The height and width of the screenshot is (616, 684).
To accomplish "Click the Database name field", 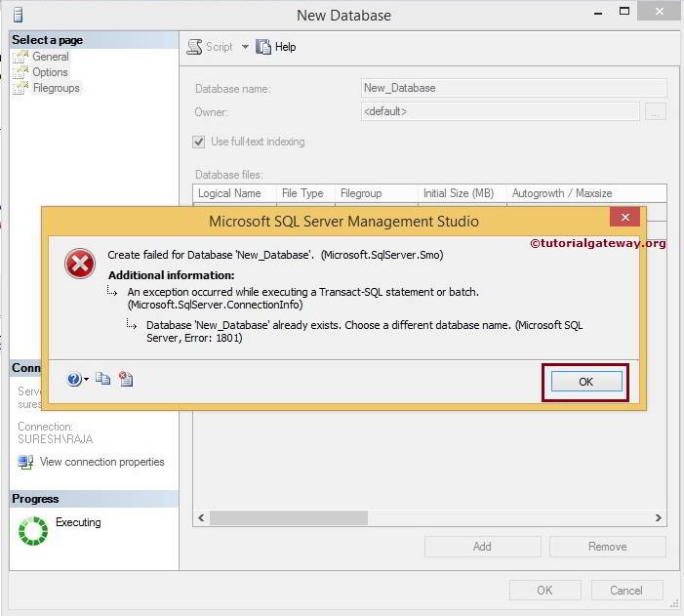I will (x=514, y=88).
